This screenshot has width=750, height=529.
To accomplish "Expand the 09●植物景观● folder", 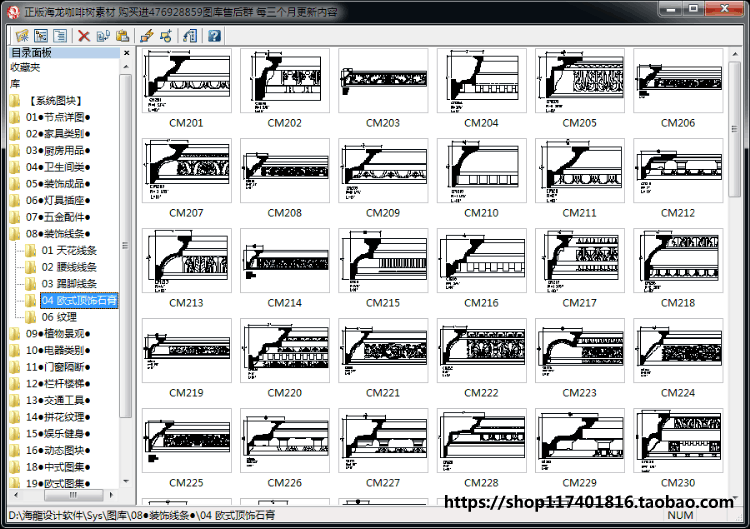I will click(x=57, y=333).
